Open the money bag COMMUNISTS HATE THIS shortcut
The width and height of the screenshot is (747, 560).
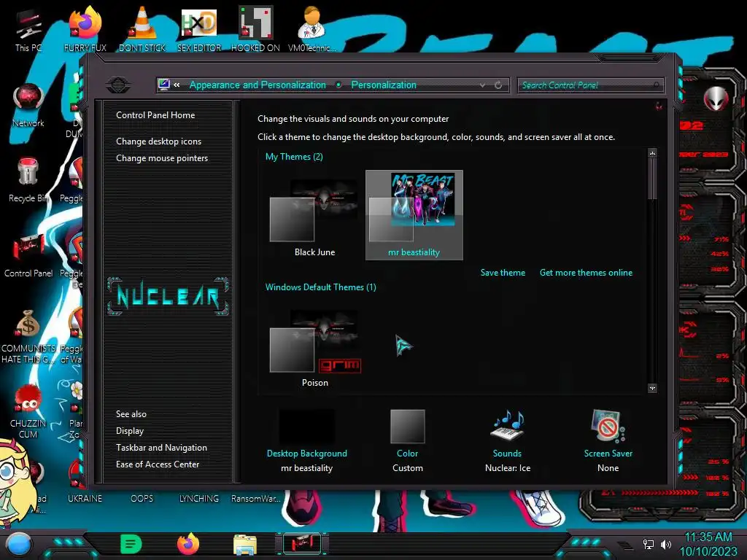pos(28,336)
